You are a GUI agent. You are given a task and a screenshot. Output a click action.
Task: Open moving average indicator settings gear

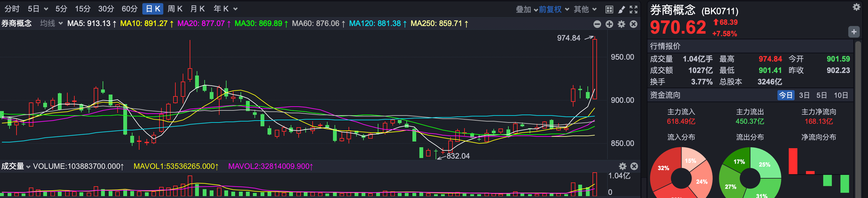pyautogui.click(x=621, y=24)
